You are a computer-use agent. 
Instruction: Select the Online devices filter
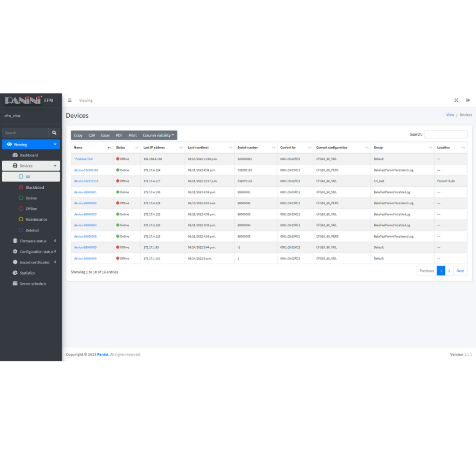(31, 198)
